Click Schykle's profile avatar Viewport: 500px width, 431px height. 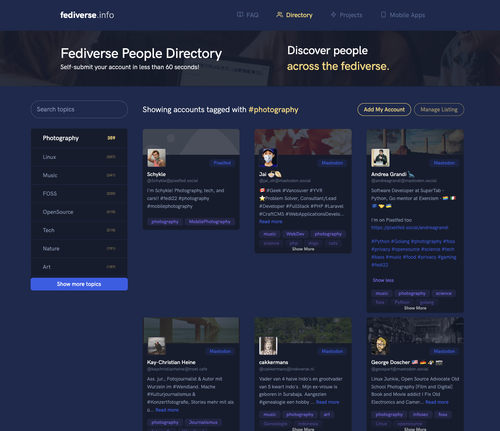(157, 158)
